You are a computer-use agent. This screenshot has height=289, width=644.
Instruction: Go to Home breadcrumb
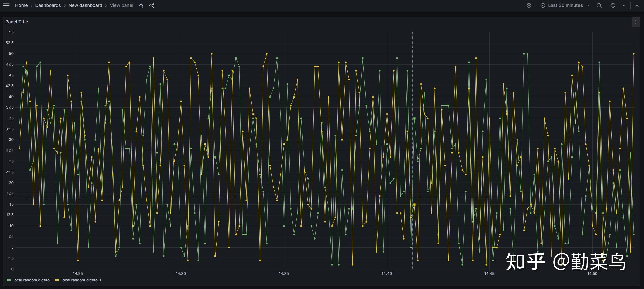click(x=21, y=5)
